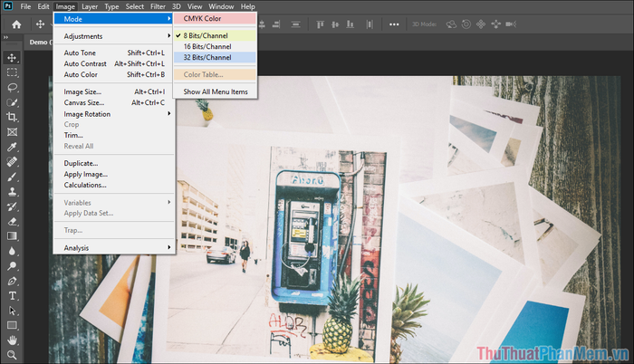Select the History Brush tool
This screenshot has width=634, height=364.
click(x=12, y=206)
